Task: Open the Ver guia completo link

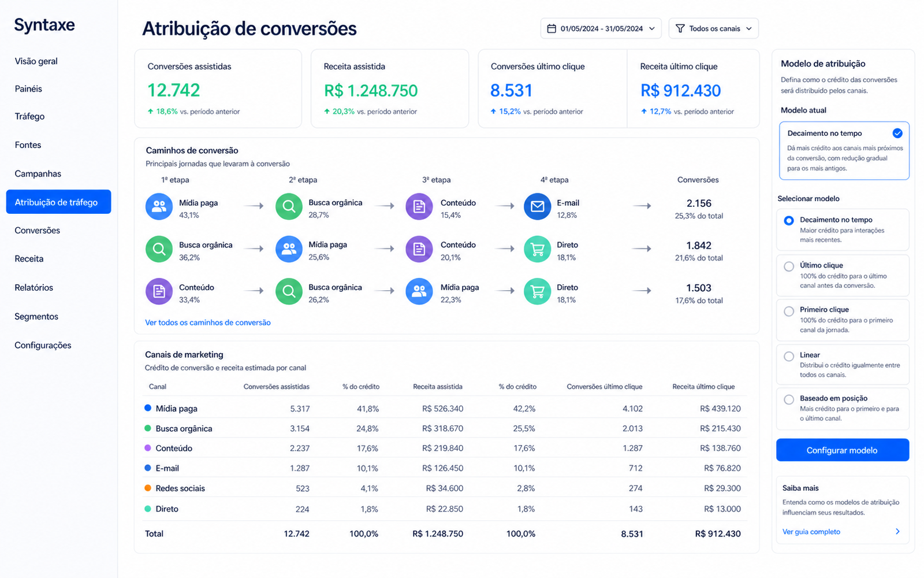Action: coord(811,532)
